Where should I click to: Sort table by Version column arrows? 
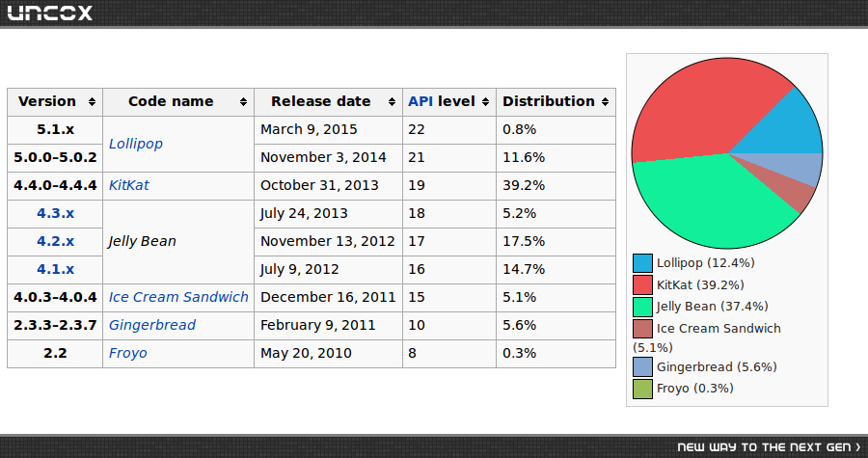92,102
